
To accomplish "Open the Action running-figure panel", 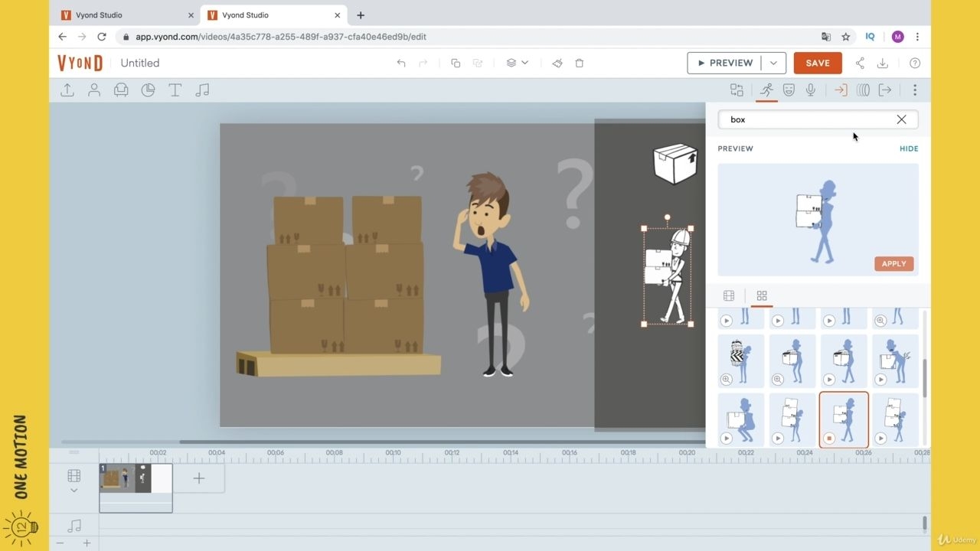I will click(766, 90).
